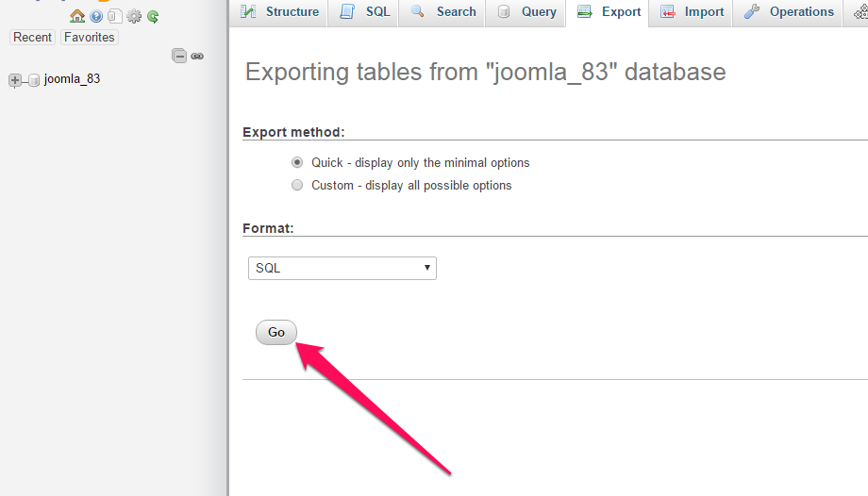868x496 pixels.
Task: Open the Recent tables button
Action: pos(33,37)
